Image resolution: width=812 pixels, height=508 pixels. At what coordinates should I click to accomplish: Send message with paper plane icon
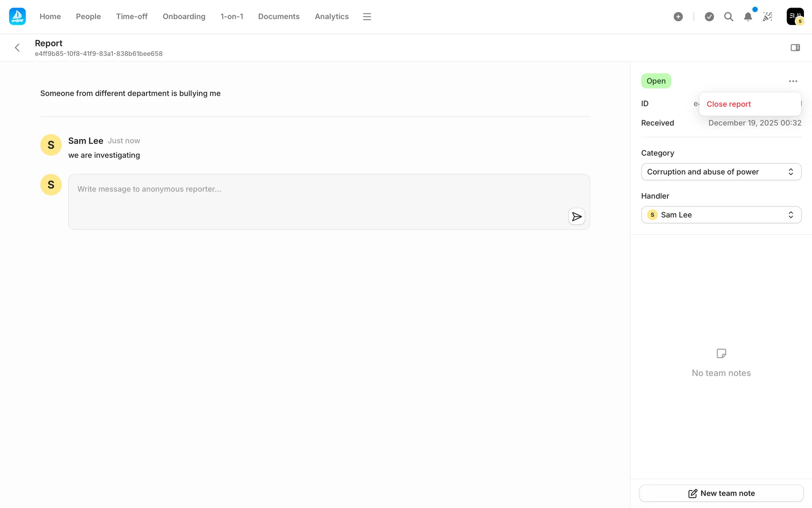(576, 217)
